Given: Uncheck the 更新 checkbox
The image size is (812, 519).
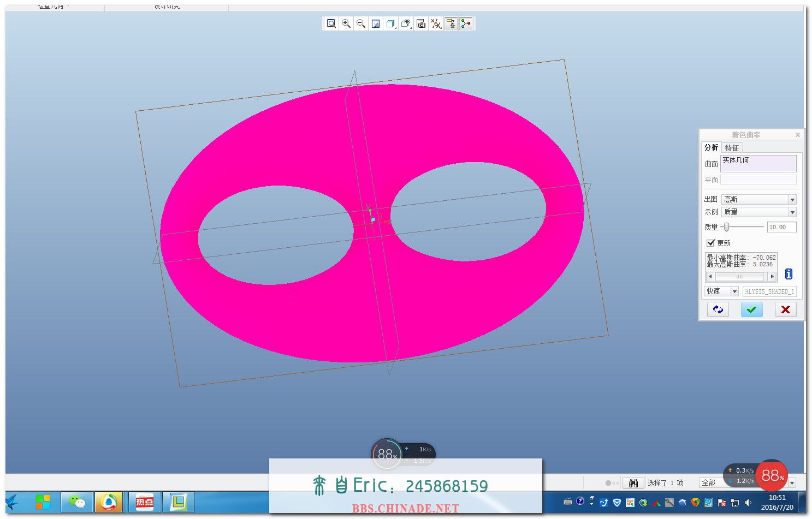Looking at the screenshot, I should [x=710, y=243].
